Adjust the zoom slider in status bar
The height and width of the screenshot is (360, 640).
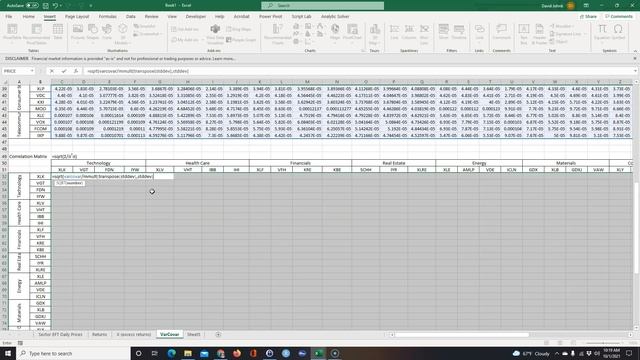tap(603, 343)
